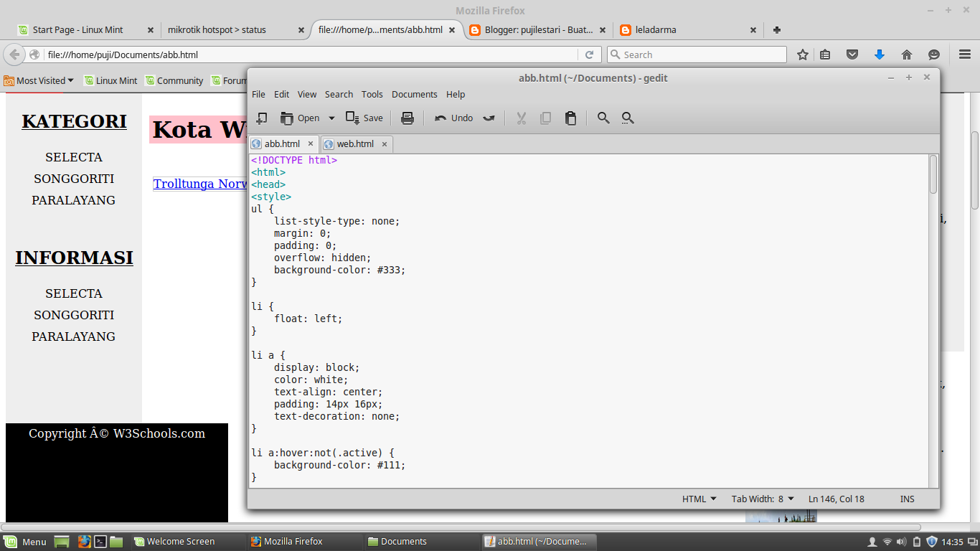Open the Community bookmark
Viewport: 980px width, 551px height.
tap(174, 80)
